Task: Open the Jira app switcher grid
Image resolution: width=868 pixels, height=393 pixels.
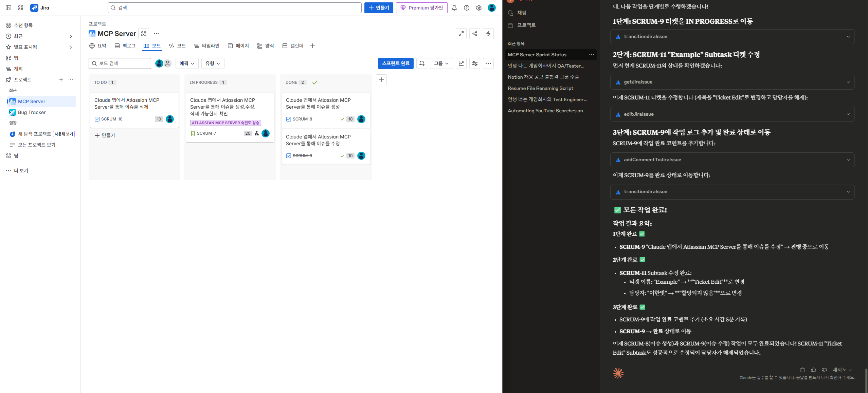Action: (x=21, y=8)
